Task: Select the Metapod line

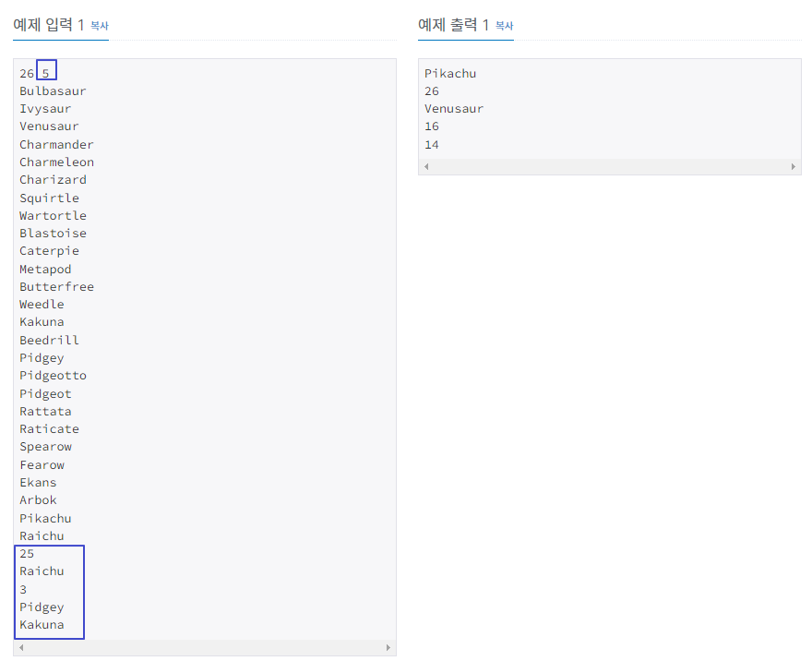Action: coord(45,270)
